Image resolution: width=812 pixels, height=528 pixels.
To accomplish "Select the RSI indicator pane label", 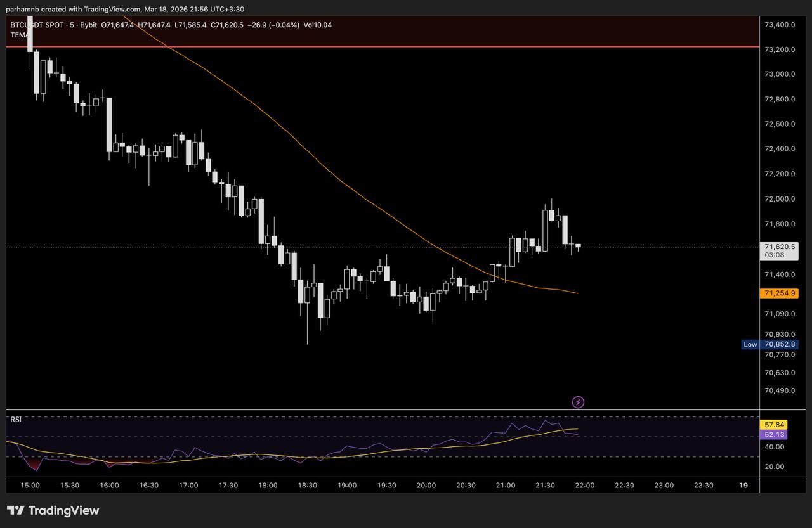I will pos(16,419).
